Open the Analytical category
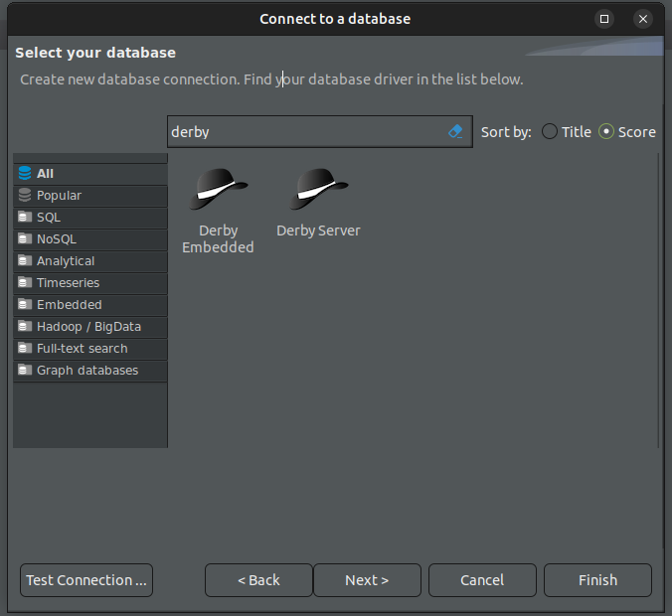 pos(66,261)
